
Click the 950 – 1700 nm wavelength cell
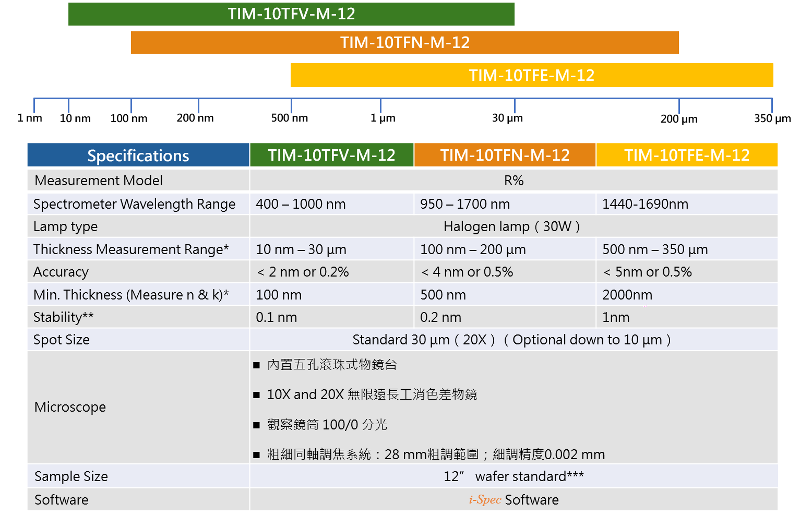(465, 204)
